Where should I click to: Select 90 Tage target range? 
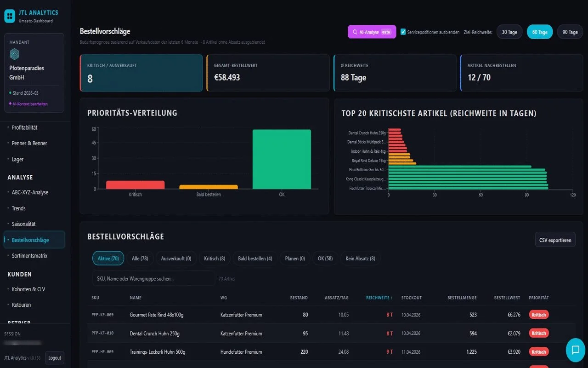[x=570, y=32]
